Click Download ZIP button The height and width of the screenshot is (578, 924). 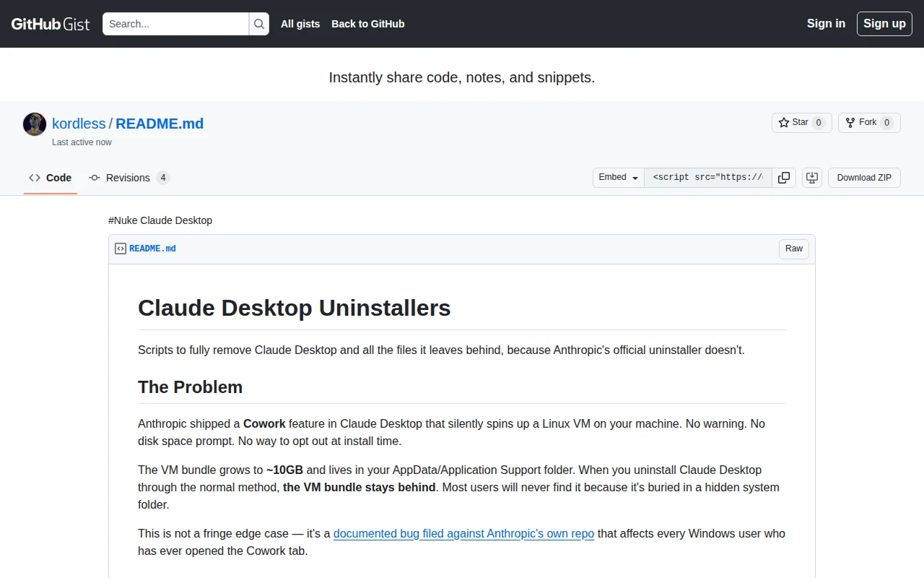coord(864,178)
